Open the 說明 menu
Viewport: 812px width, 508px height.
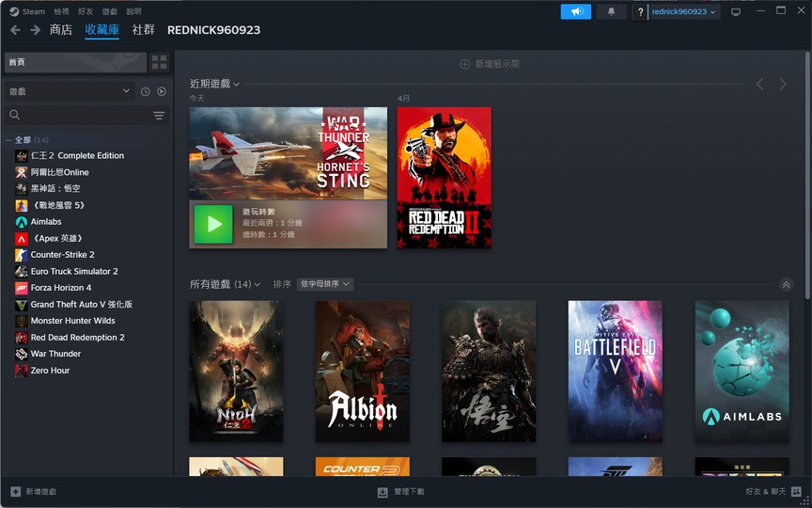133,11
